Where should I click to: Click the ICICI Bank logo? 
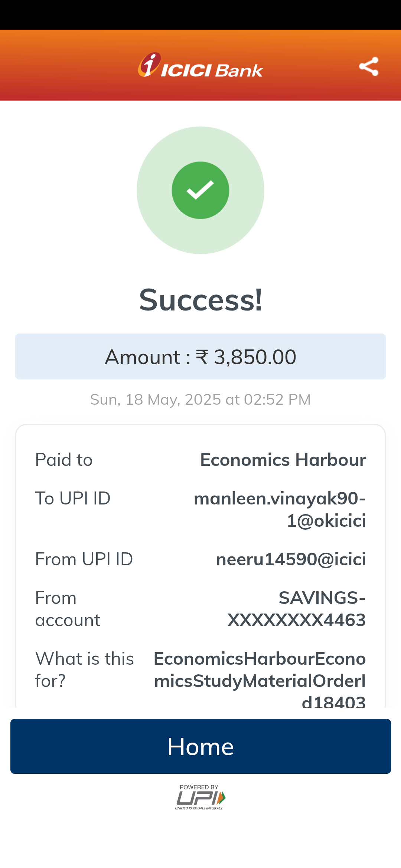click(x=200, y=66)
